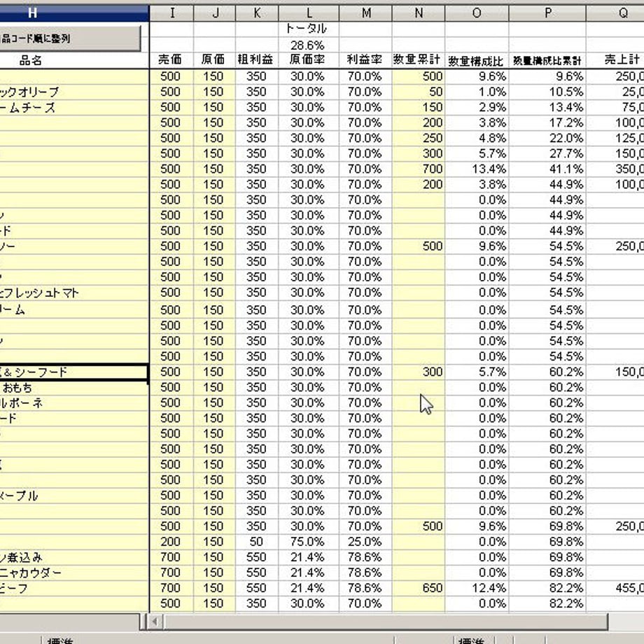Click the selling price cell showing 200
This screenshot has width=644, height=644.
point(171,542)
